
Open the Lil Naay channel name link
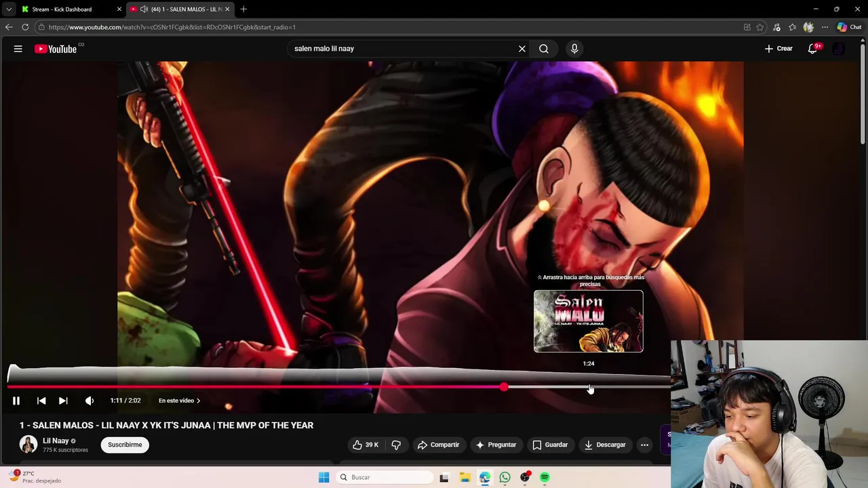[x=56, y=441]
